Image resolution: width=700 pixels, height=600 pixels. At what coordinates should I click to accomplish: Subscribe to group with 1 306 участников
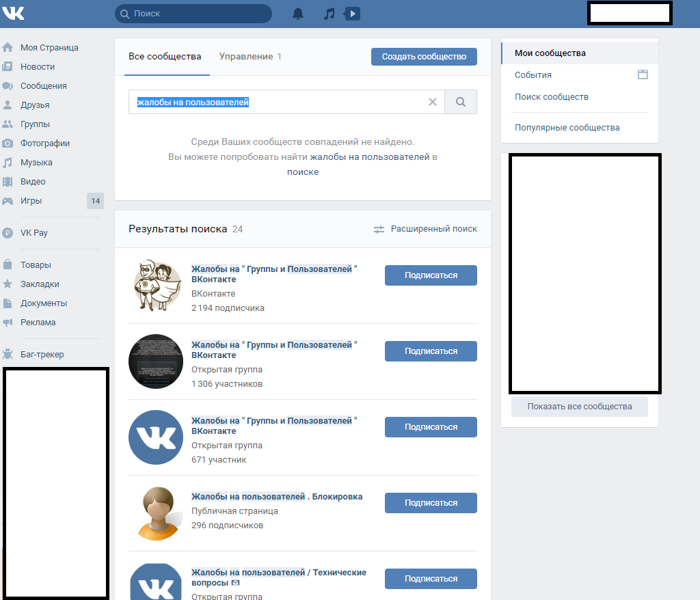431,351
